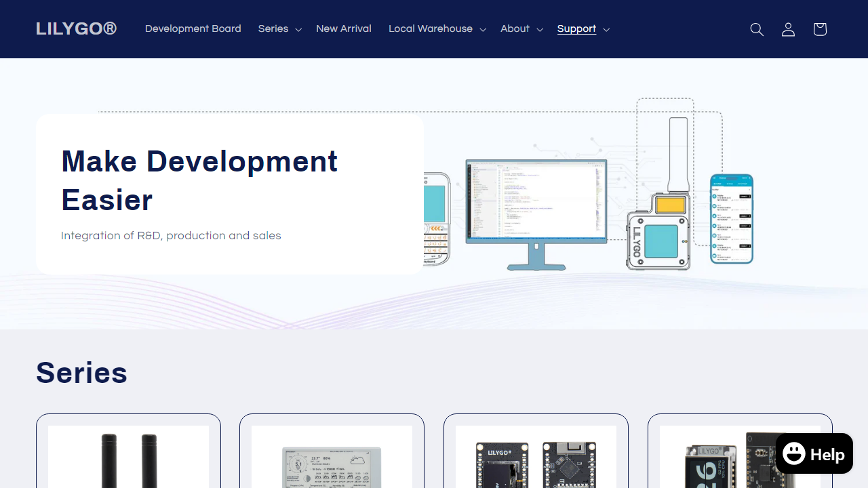The height and width of the screenshot is (488, 868).
Task: Open the site search icon
Action: pos(757,29)
